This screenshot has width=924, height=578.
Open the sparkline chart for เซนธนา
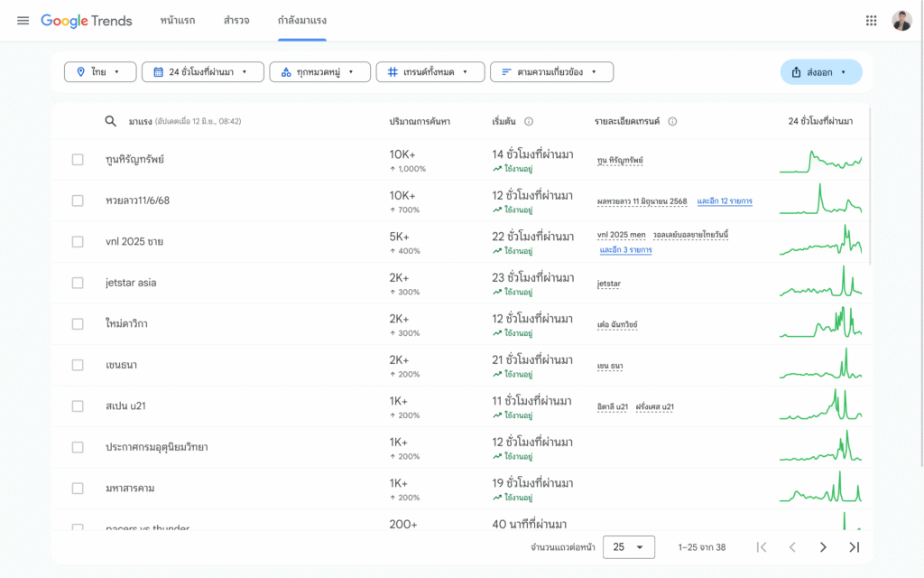pos(820,363)
